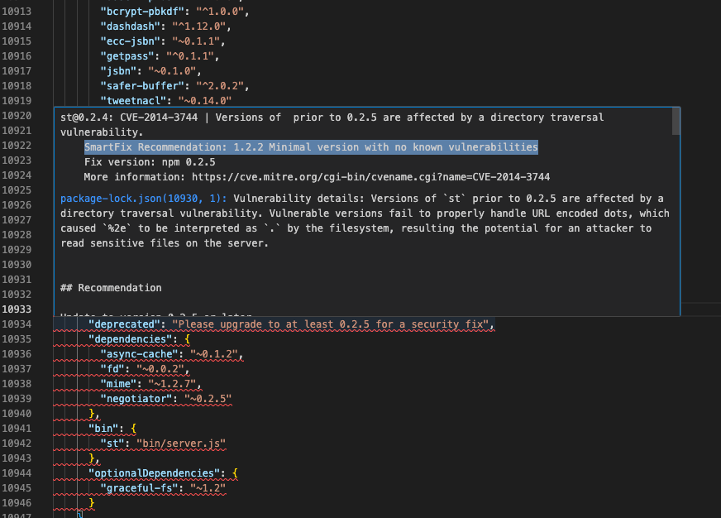
Task: Click the "tweetnacl" dependency key
Action: tap(132, 100)
